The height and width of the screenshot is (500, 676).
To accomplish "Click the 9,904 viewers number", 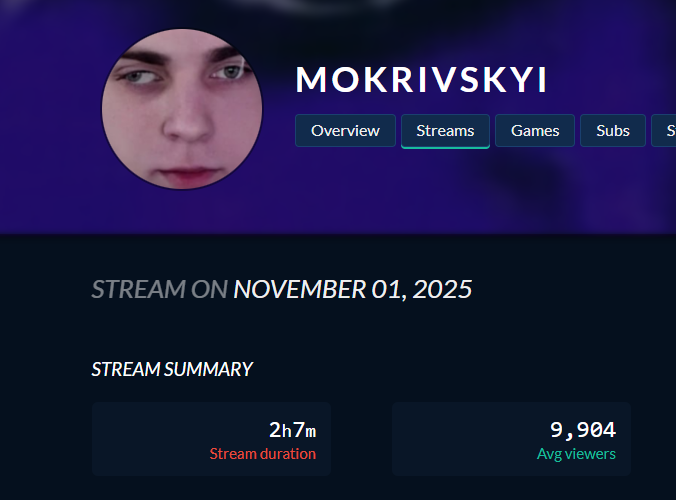I will (x=583, y=430).
